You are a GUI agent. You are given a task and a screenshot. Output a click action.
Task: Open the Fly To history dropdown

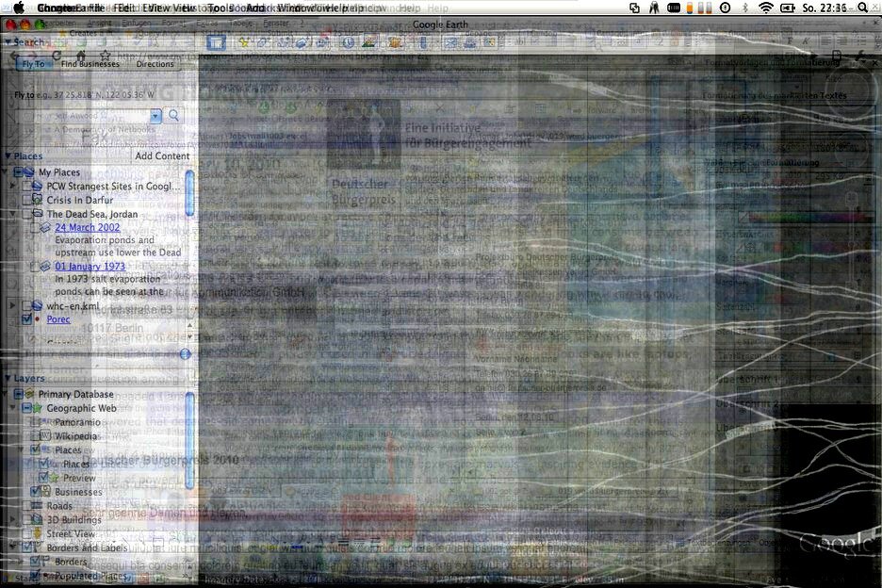pos(155,116)
